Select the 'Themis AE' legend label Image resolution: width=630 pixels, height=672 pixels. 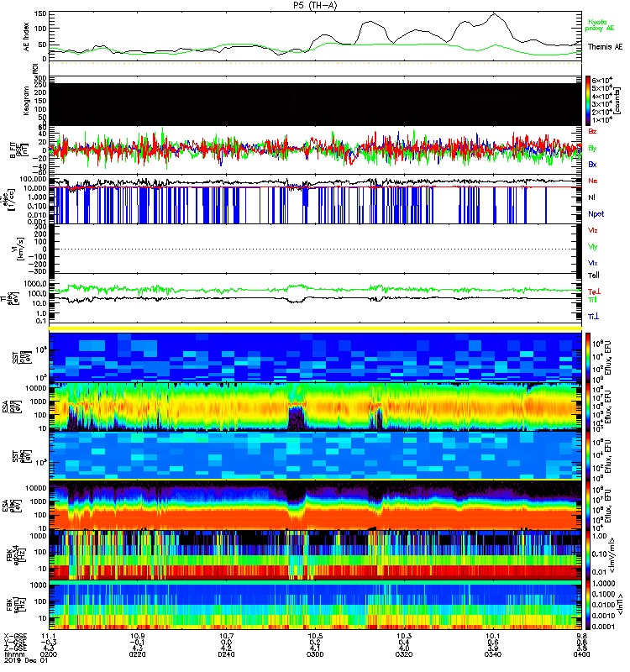click(x=605, y=47)
